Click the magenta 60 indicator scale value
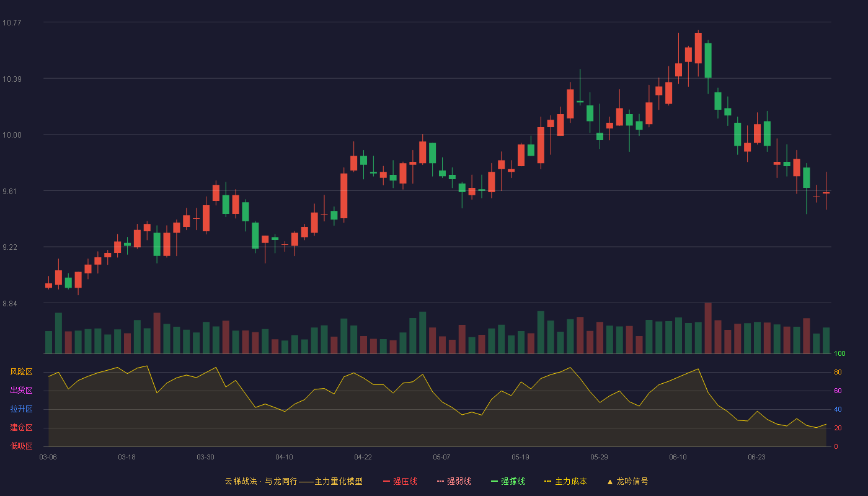This screenshot has height=496, width=868. click(x=838, y=391)
